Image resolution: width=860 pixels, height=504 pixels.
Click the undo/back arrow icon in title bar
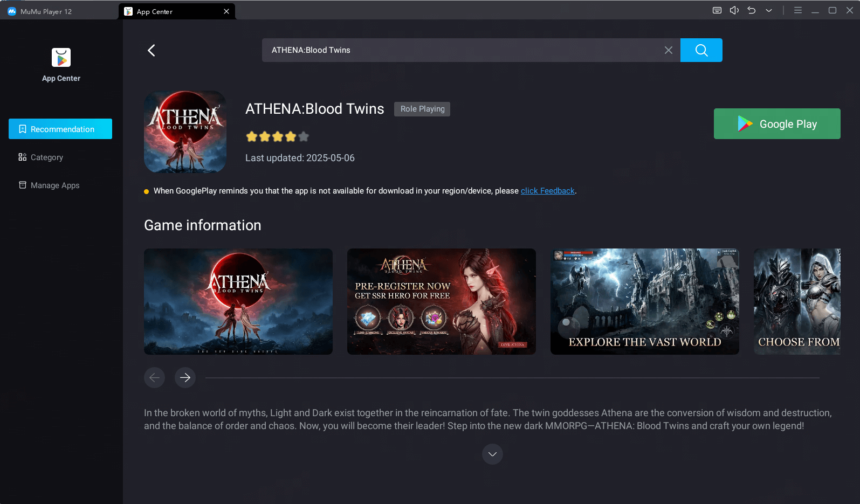point(752,10)
